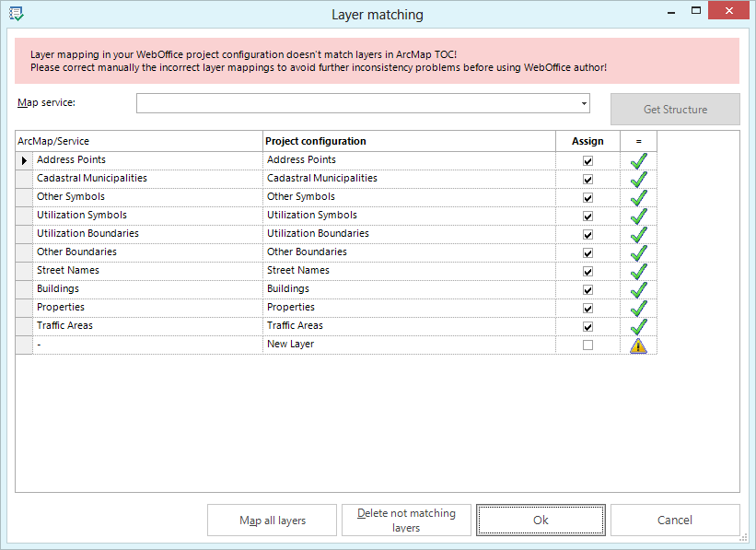Click the application icon in title bar

(16, 14)
